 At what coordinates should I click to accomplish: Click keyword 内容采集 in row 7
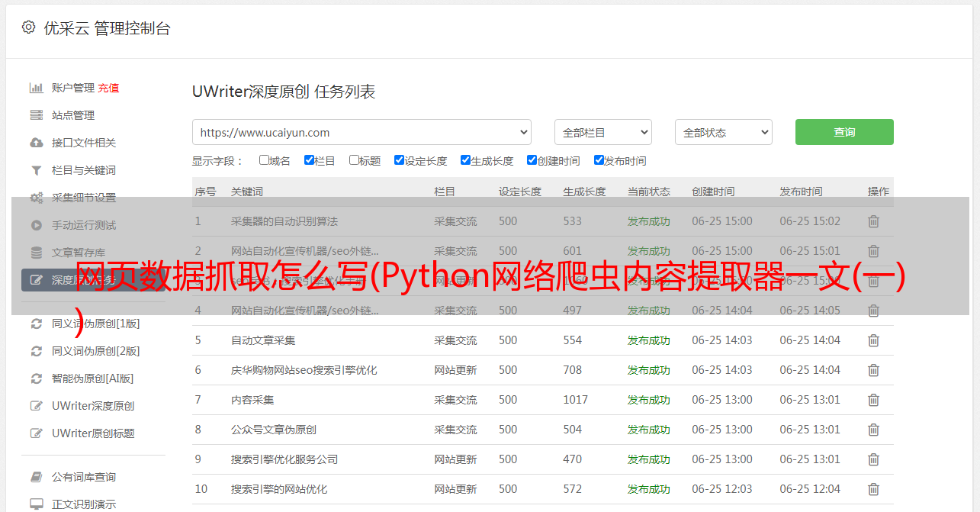(x=252, y=400)
